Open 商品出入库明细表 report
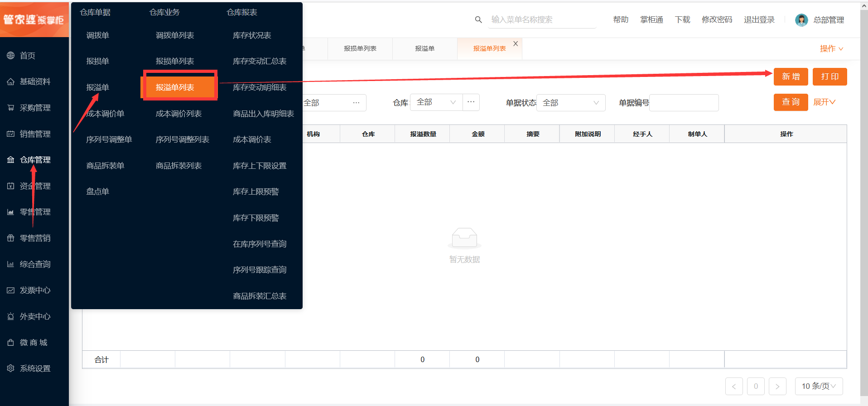868x406 pixels. pyautogui.click(x=263, y=114)
